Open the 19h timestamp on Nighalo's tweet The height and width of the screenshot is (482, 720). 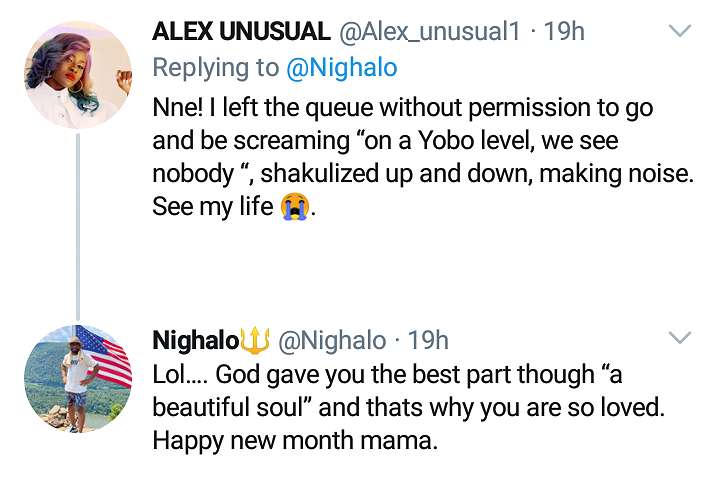pyautogui.click(x=429, y=341)
